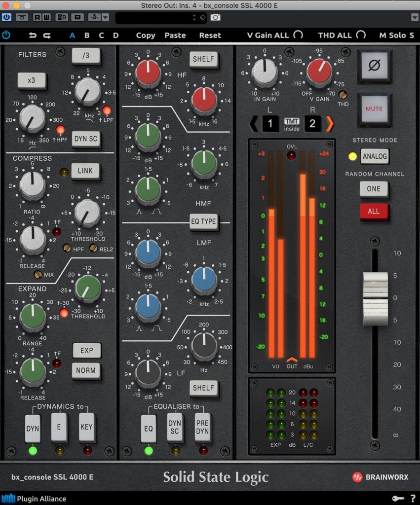Screen dimensions: 420x505
Task: Select settings bank A
Action: pos(72,35)
